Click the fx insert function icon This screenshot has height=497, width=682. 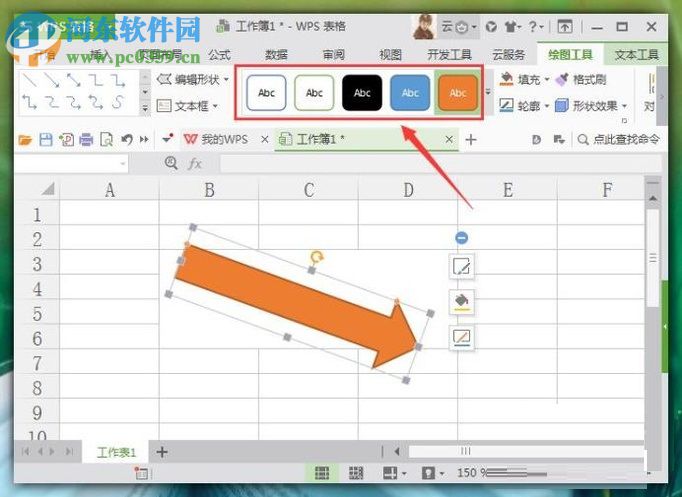pyautogui.click(x=195, y=164)
